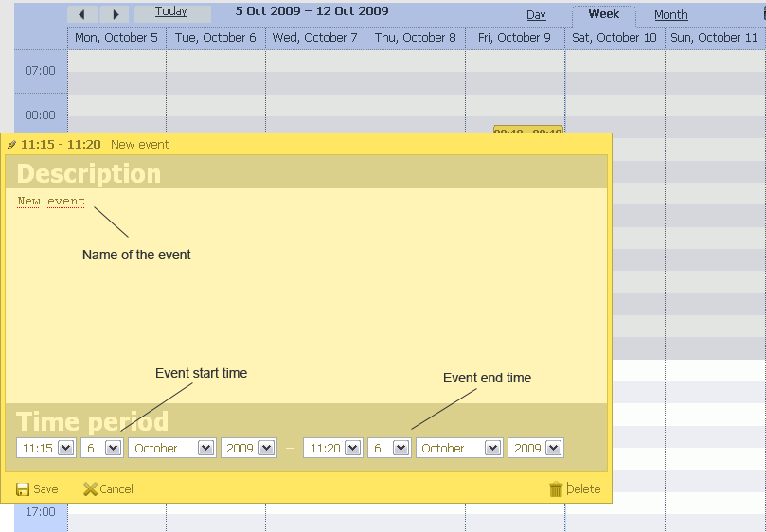
Task: Jump to Today in the calendar
Action: coord(171,12)
